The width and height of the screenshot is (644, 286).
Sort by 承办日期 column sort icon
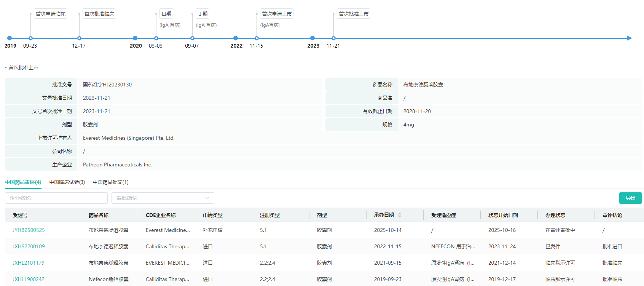400,215
